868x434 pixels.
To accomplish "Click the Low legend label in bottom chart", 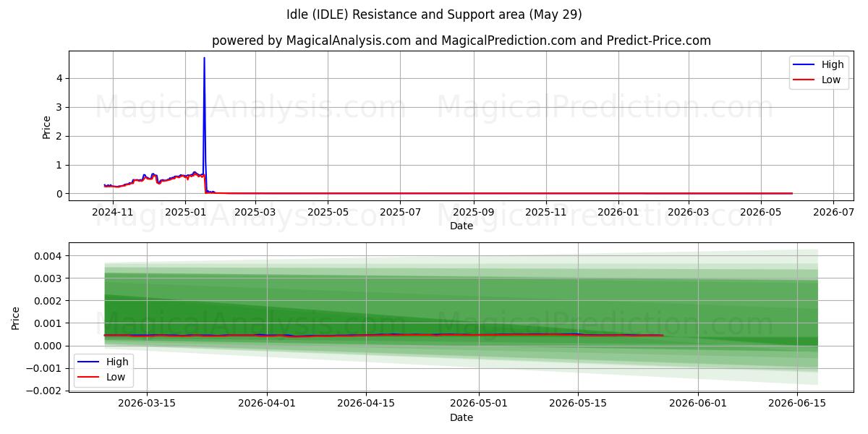I will point(116,377).
